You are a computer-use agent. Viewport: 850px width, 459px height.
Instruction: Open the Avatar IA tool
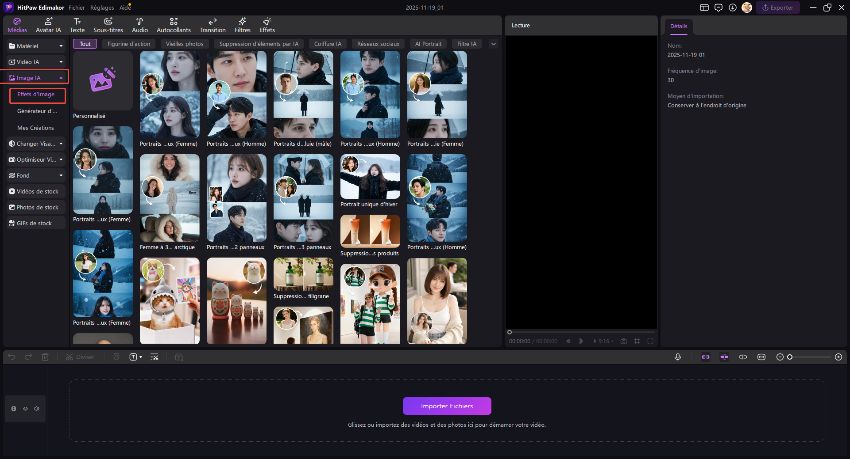pyautogui.click(x=48, y=24)
